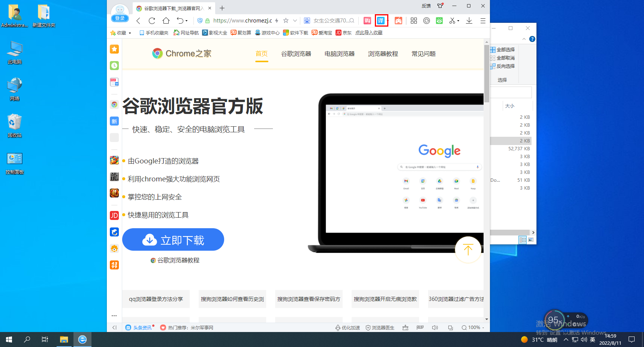Open the 网址导航 bookmark
The image size is (644, 347).
[186, 33]
